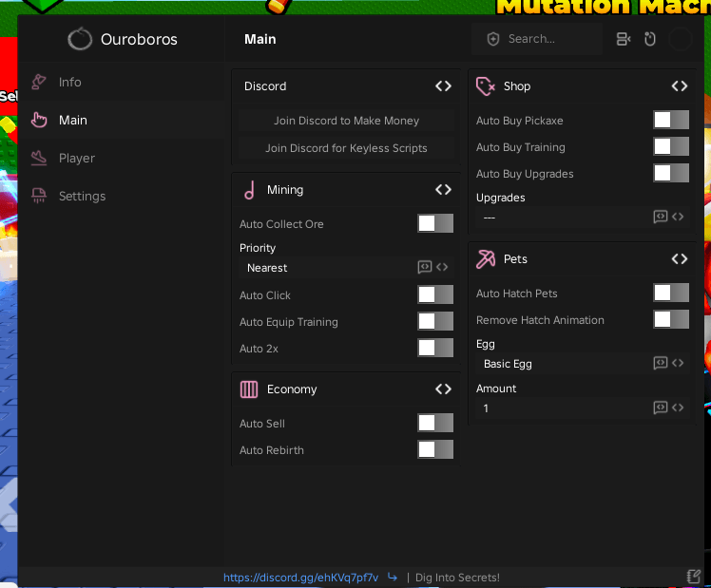Click the Pets pickaxe icon
The width and height of the screenshot is (711, 588).
coord(485,259)
